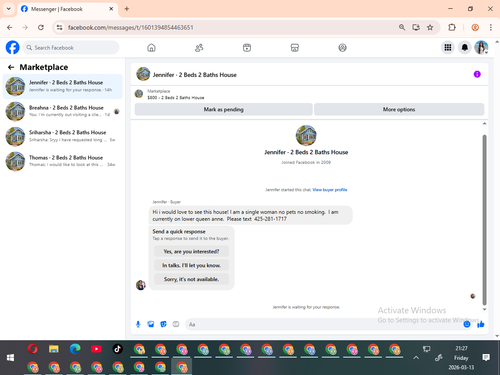Go to the Home feed icon
The image size is (500, 375).
(151, 48)
